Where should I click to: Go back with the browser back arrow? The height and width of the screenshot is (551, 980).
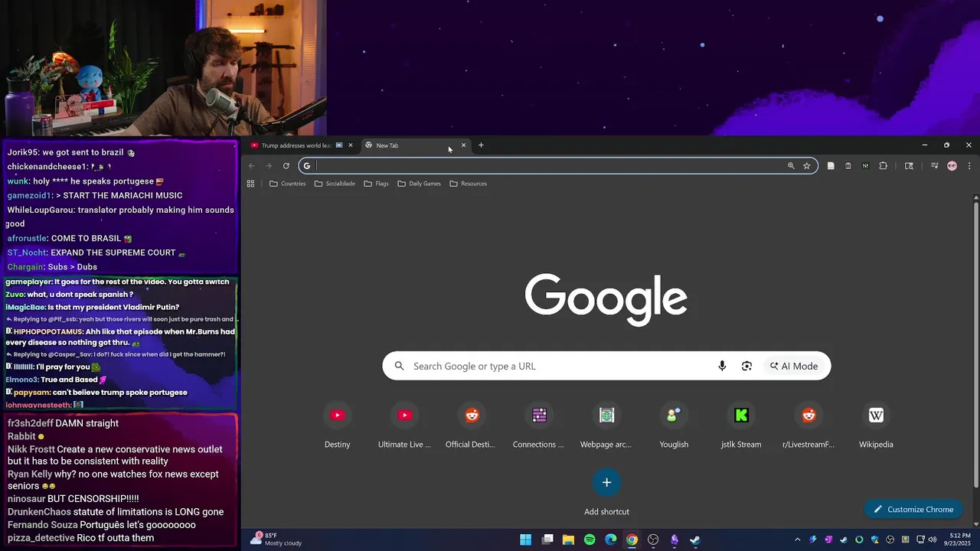(x=251, y=165)
